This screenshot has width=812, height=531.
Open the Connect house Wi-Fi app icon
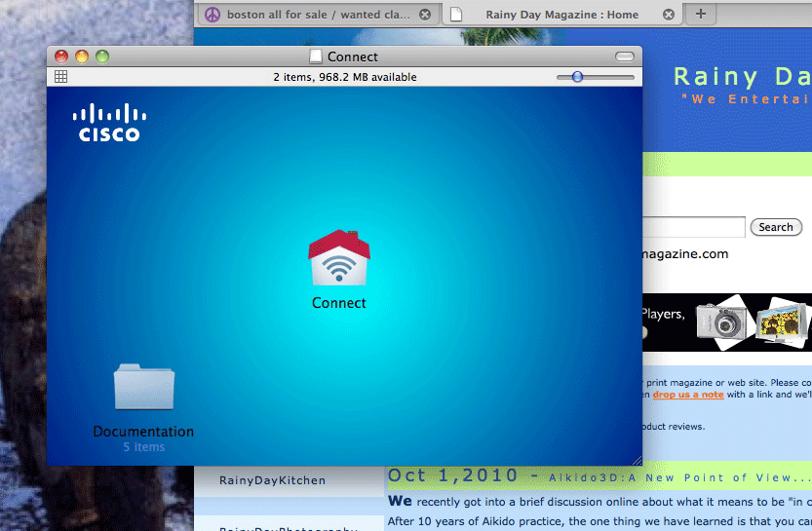click(339, 258)
